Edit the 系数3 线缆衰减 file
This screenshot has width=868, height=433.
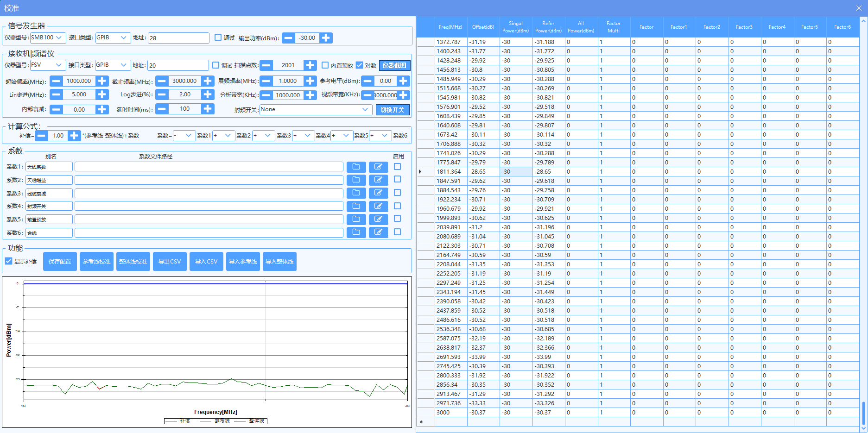click(378, 193)
